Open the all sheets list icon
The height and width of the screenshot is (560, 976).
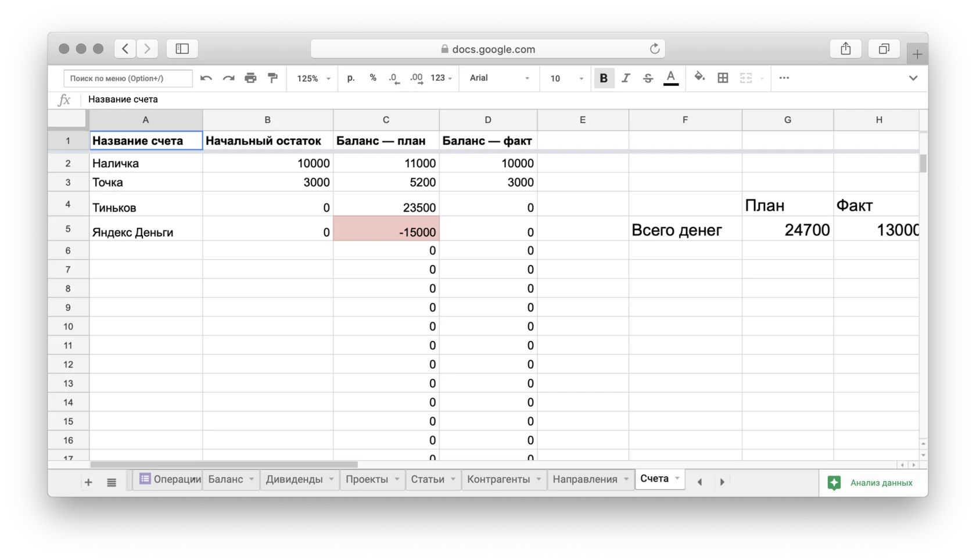click(x=112, y=483)
